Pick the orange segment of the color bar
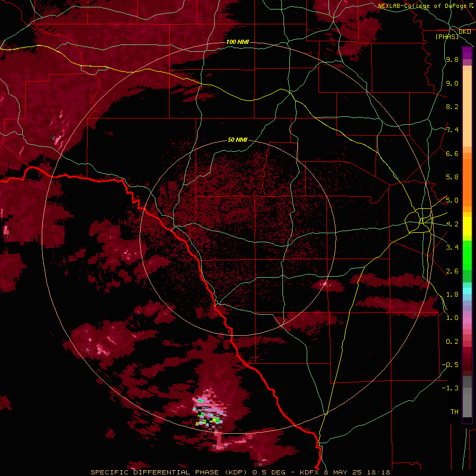Screen dimensions: 476x476 point(467,182)
